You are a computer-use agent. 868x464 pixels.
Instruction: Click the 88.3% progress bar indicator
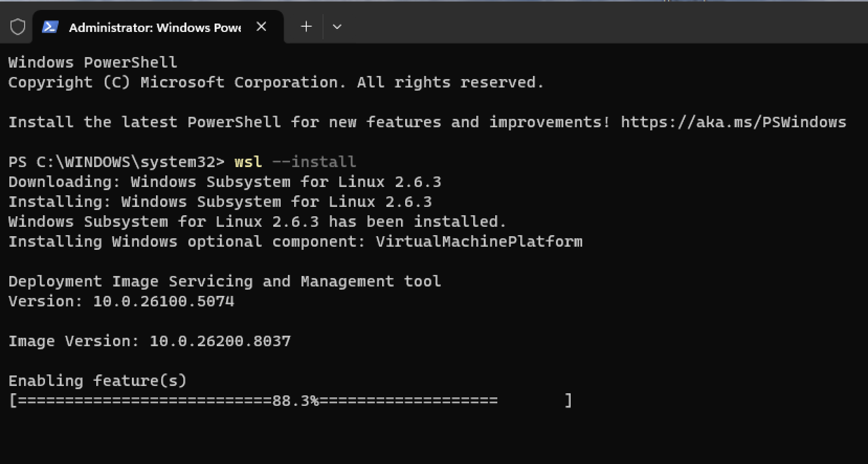[x=295, y=401]
